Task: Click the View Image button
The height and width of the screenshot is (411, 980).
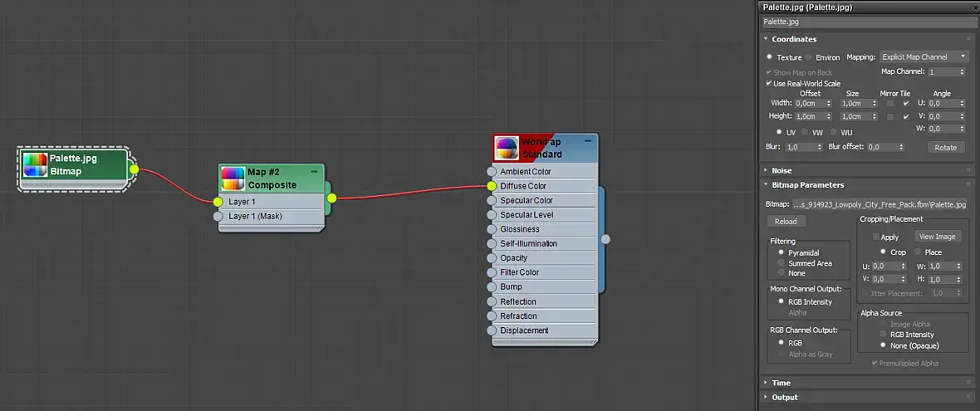Action: [938, 237]
